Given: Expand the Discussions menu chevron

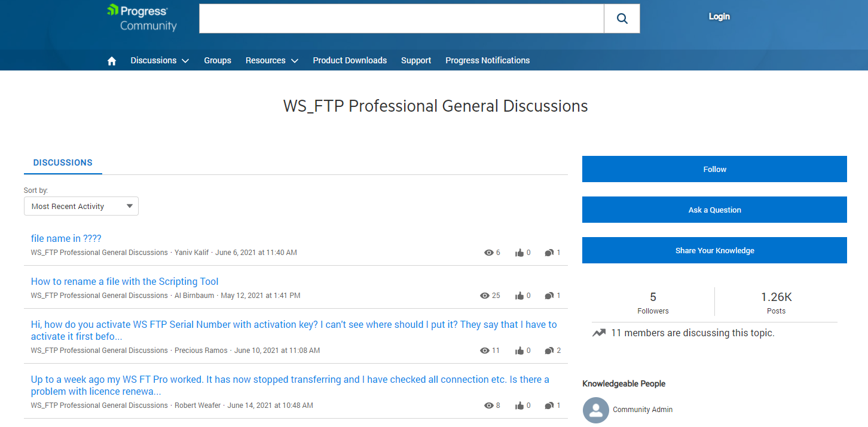Looking at the screenshot, I should point(185,60).
